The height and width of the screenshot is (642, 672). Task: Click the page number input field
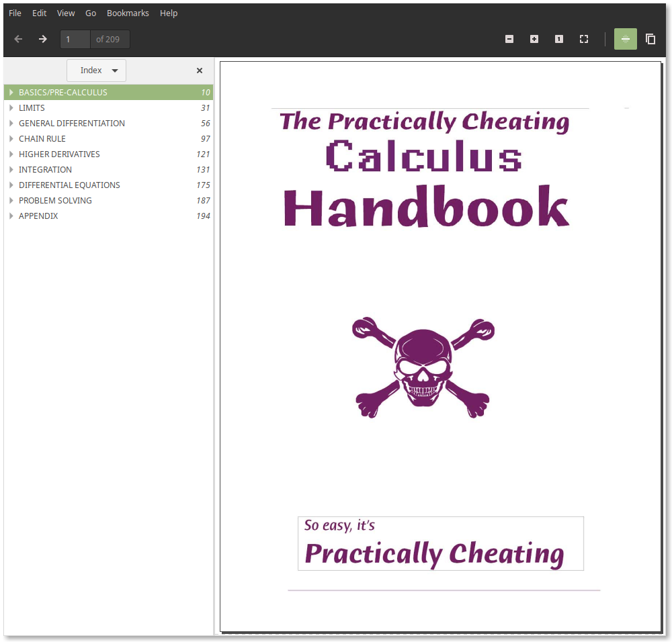75,39
